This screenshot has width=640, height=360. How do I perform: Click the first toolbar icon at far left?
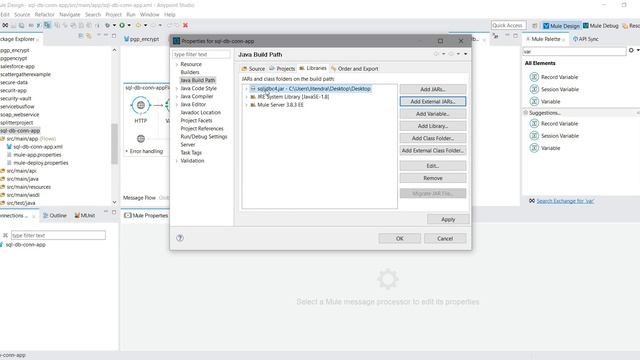(x=5, y=25)
